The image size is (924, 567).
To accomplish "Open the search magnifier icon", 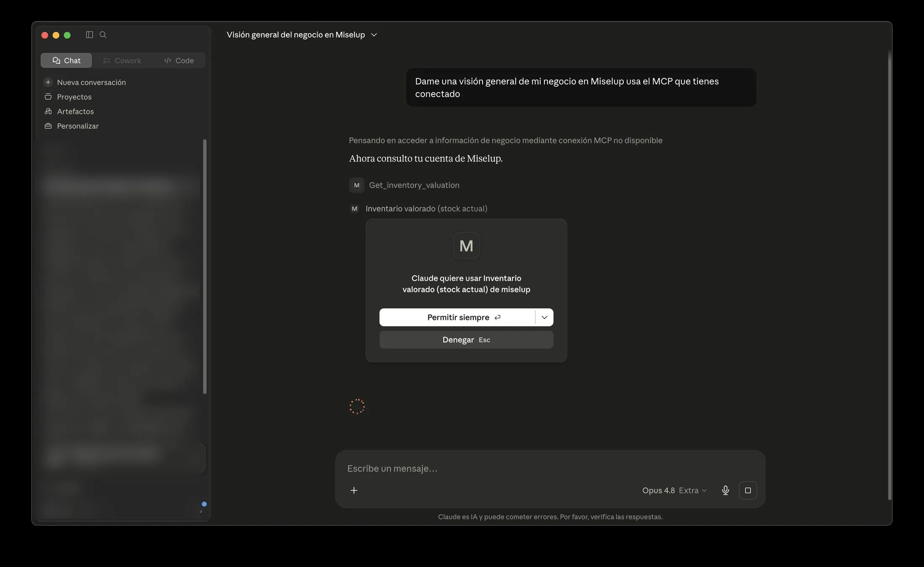I will coord(103,35).
